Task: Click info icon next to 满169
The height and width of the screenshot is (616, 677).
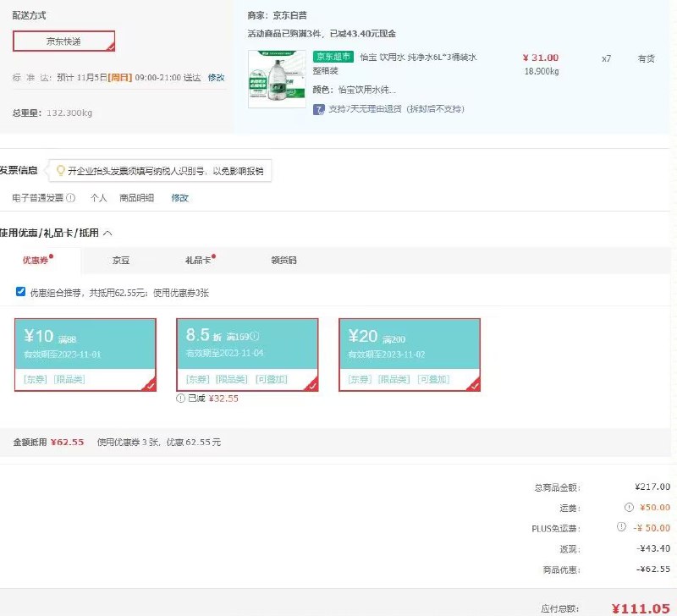Action: click(x=255, y=336)
